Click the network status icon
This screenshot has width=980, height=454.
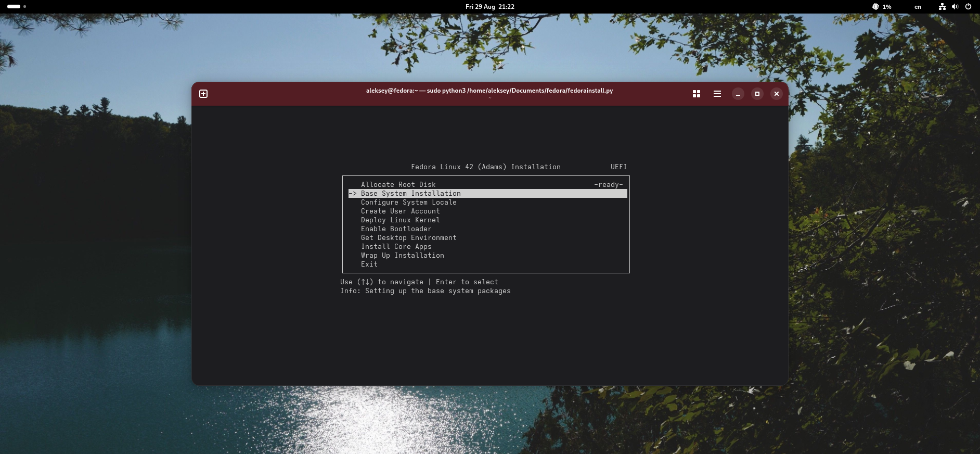pos(942,7)
